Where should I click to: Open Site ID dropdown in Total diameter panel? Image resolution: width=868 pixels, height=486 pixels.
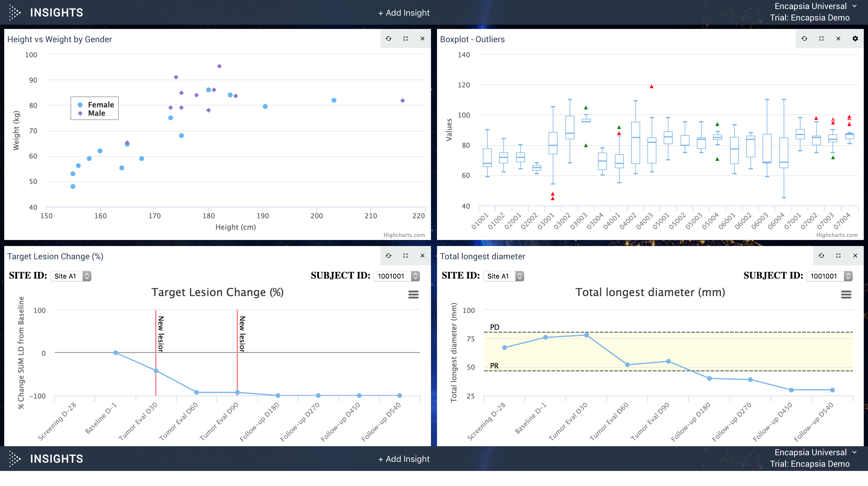503,276
